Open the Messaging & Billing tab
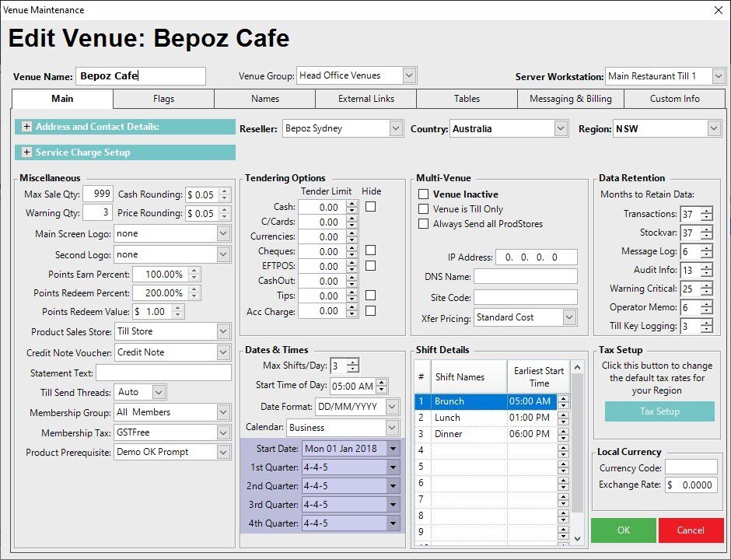The height and width of the screenshot is (560, 731). 570,99
